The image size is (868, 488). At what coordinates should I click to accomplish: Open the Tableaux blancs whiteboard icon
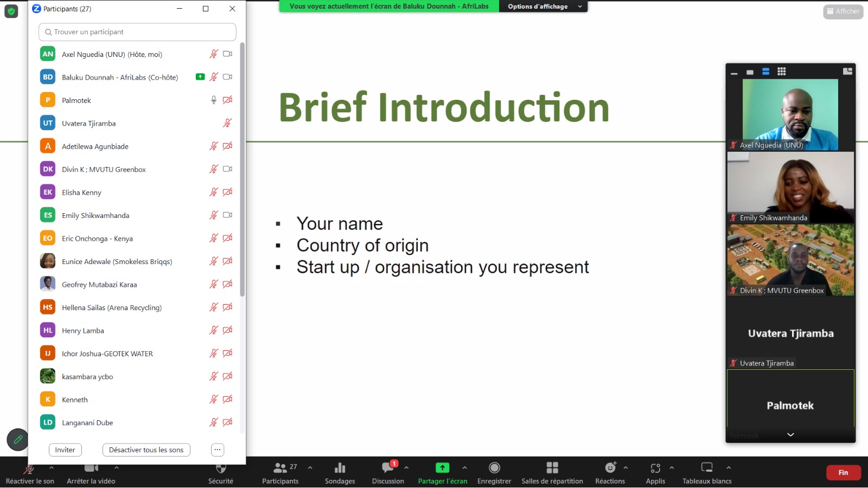[x=706, y=468]
